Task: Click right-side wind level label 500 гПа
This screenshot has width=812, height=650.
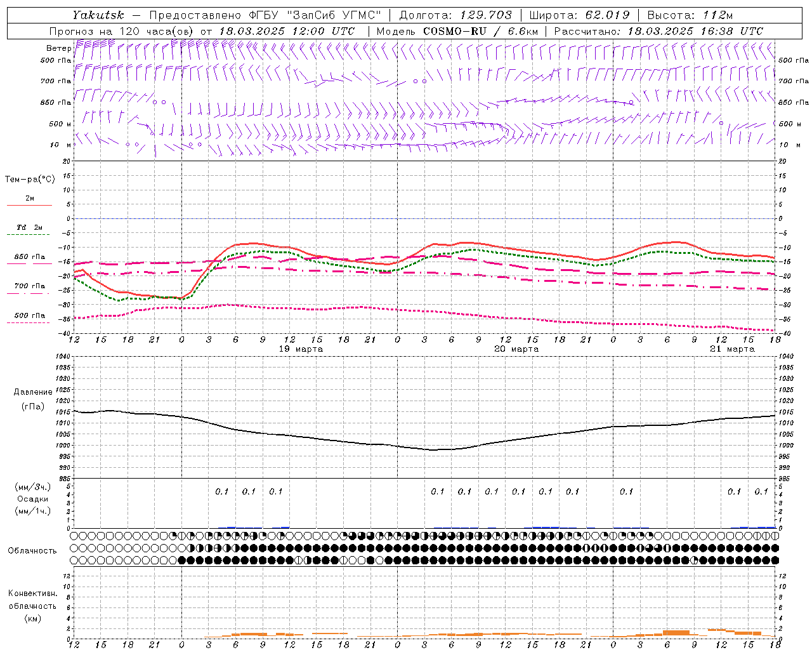Action: pos(794,60)
